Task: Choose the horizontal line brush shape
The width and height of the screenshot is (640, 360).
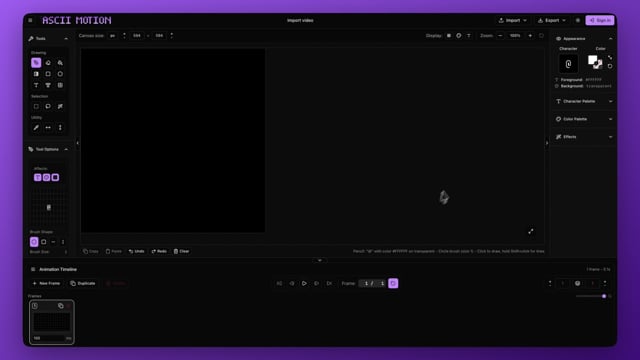Action: 53,242
